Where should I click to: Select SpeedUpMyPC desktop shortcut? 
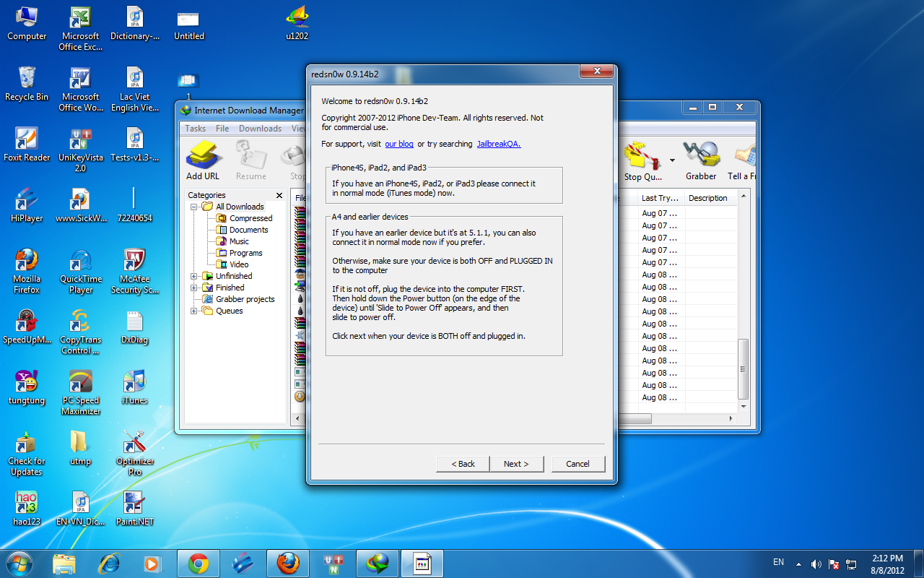tap(27, 327)
